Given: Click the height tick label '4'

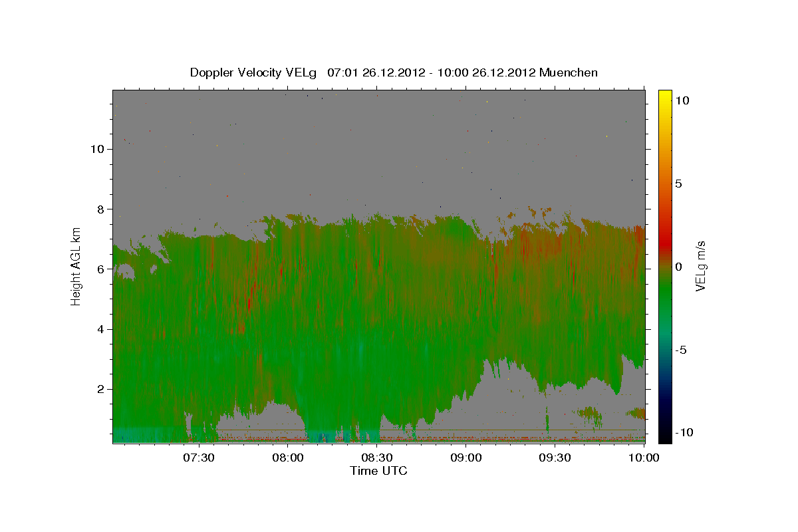Looking at the screenshot, I should (x=101, y=329).
